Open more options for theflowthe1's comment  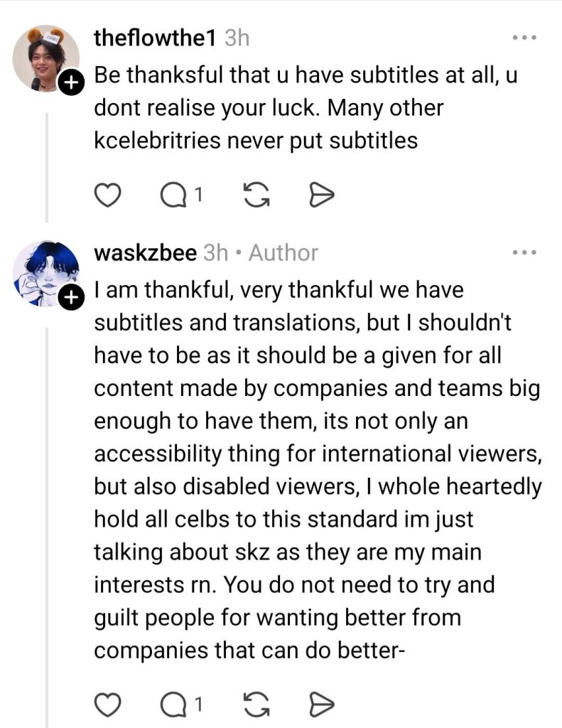click(x=526, y=38)
